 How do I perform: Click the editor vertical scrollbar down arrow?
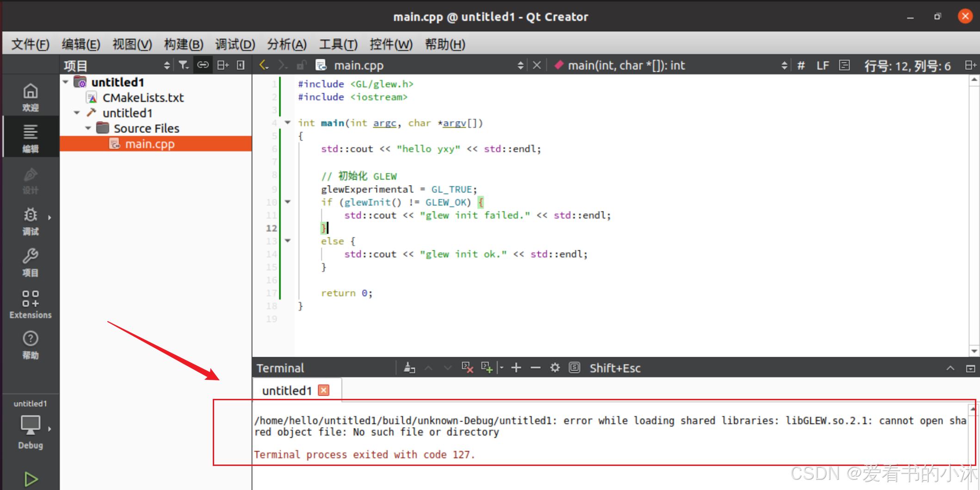tap(974, 351)
